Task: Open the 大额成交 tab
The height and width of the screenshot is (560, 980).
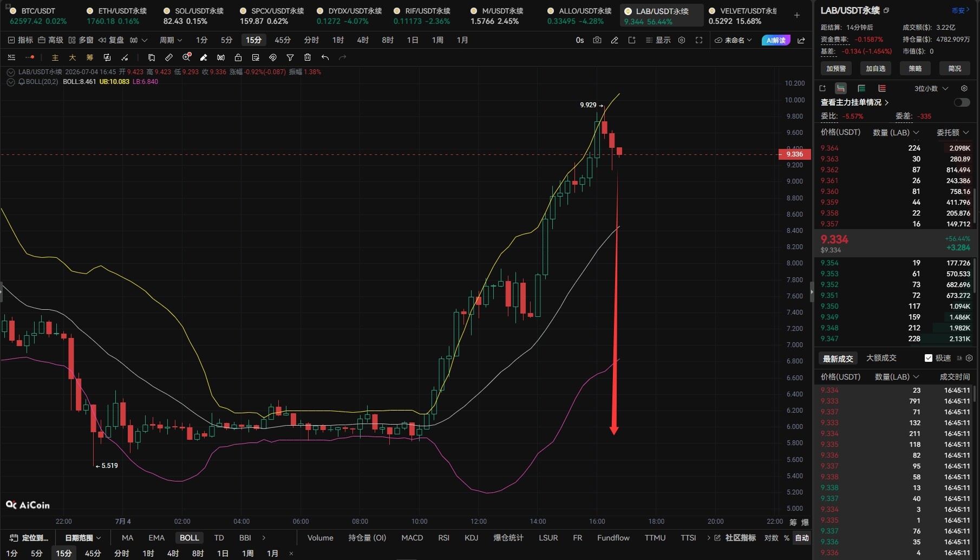Action: (881, 358)
